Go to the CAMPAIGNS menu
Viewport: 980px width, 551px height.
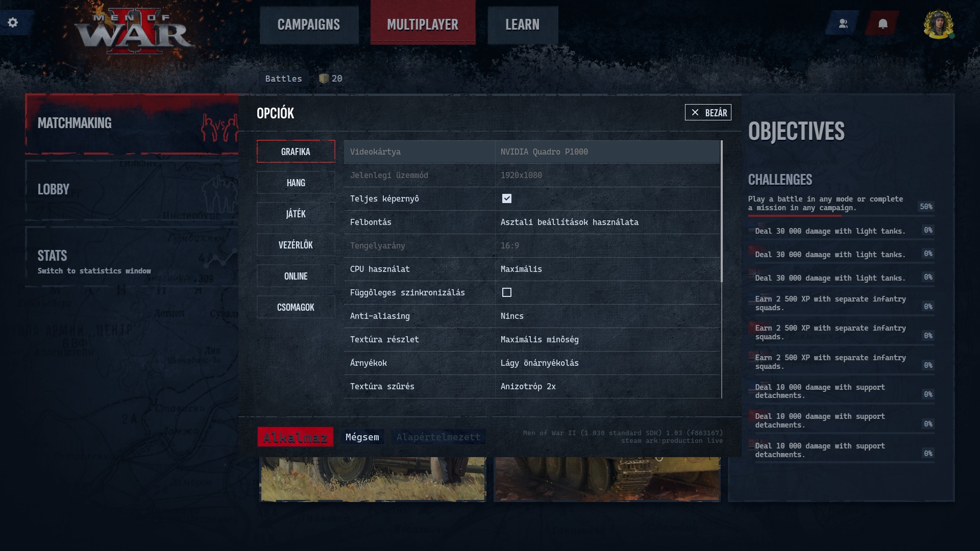(309, 24)
